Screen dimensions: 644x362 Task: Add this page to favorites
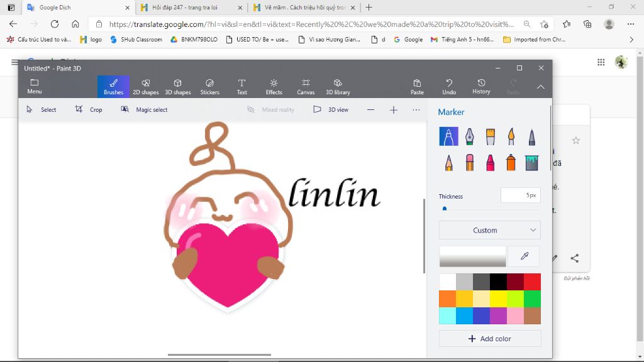click(x=544, y=25)
